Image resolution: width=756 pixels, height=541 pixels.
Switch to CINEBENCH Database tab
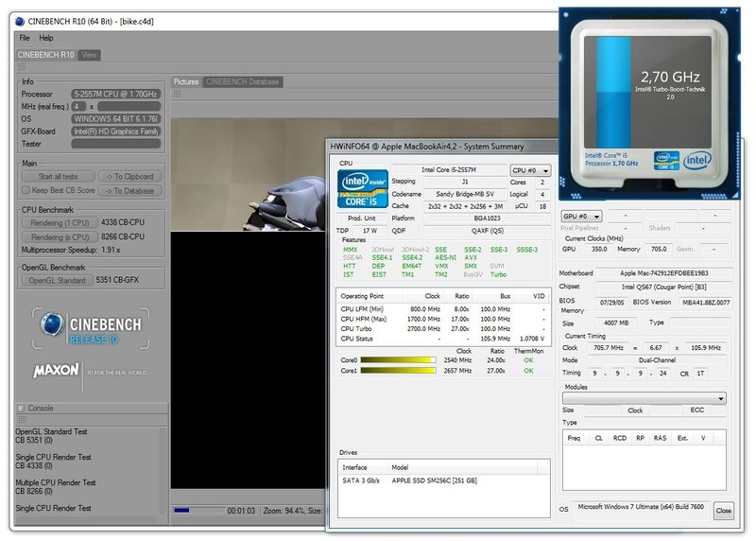coord(243,81)
